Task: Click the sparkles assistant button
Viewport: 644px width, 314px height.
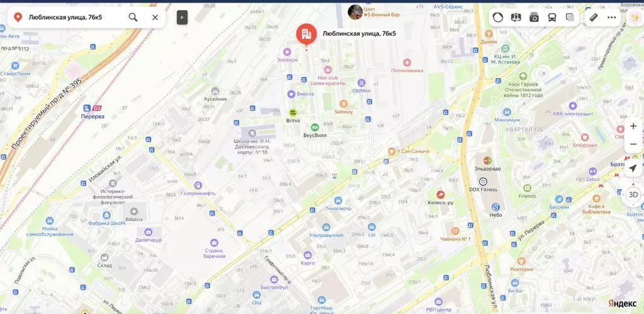Action: [x=634, y=17]
